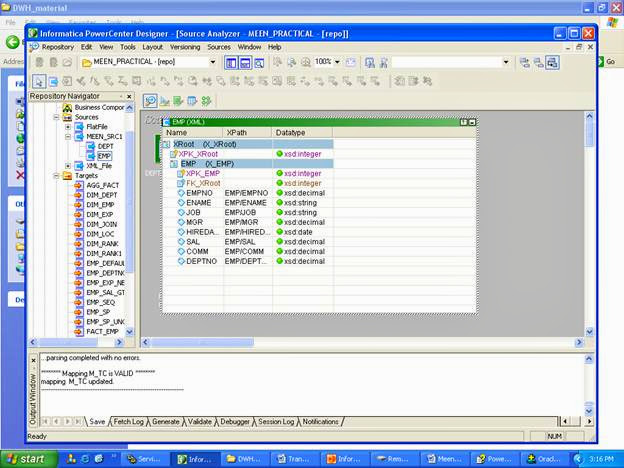624x468 pixels.
Task: Switch to the Debugger output tab
Action: 235,421
